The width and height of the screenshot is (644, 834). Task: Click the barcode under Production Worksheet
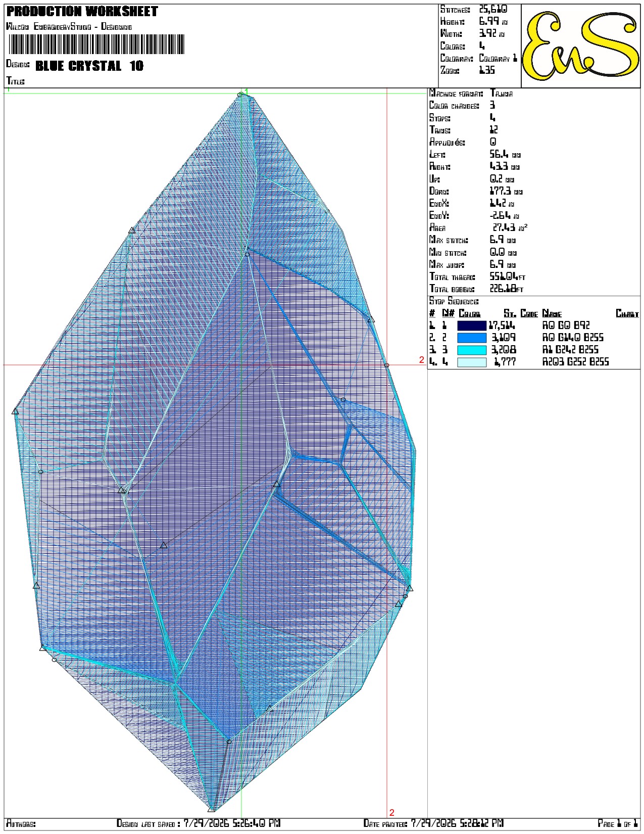(x=97, y=44)
